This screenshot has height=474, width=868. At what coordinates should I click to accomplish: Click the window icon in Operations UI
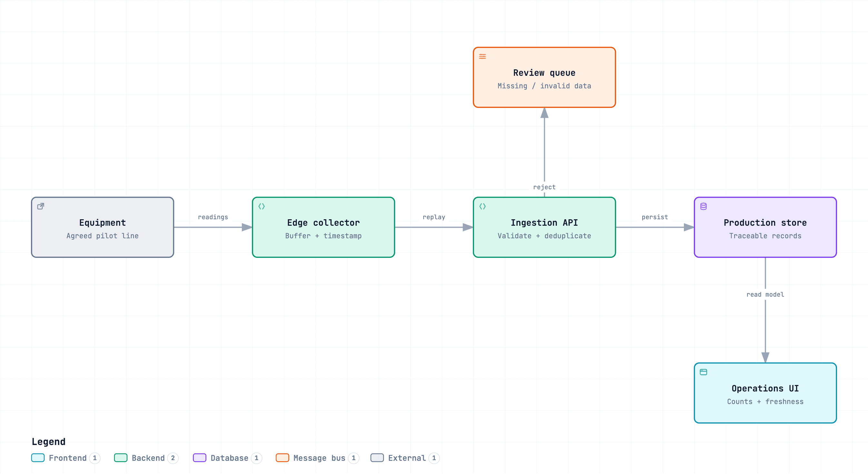[704, 372]
